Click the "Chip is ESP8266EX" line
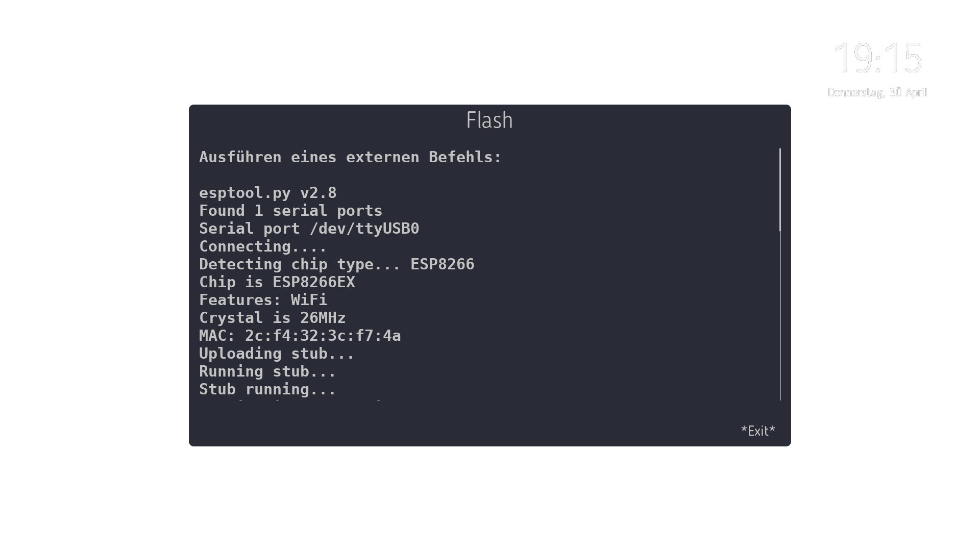The image size is (980, 551). [x=277, y=282]
